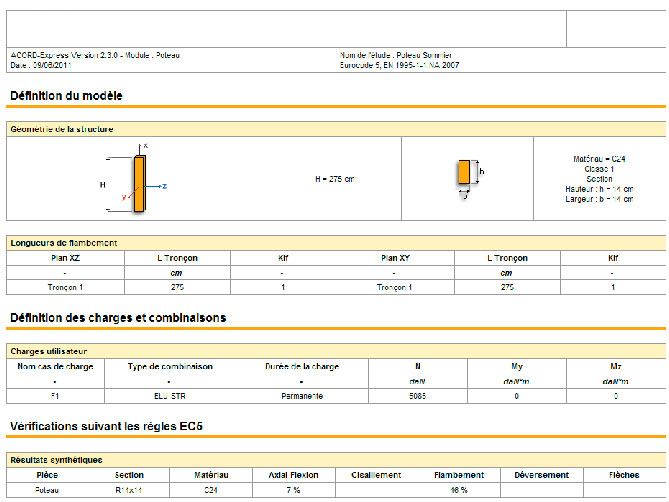Viewport: 669px width, 502px height.
Task: Click the 'ACORD-Express Version 2.3.0' header line
Action: (95, 55)
